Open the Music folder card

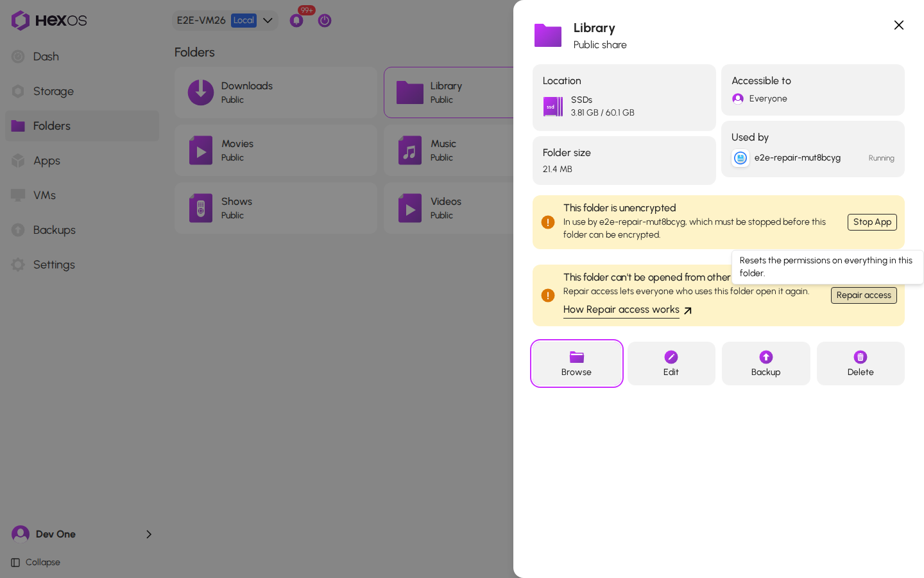[x=449, y=150]
